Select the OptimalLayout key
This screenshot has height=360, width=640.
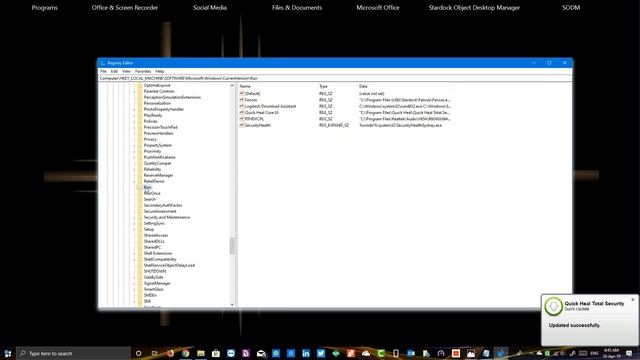157,85
